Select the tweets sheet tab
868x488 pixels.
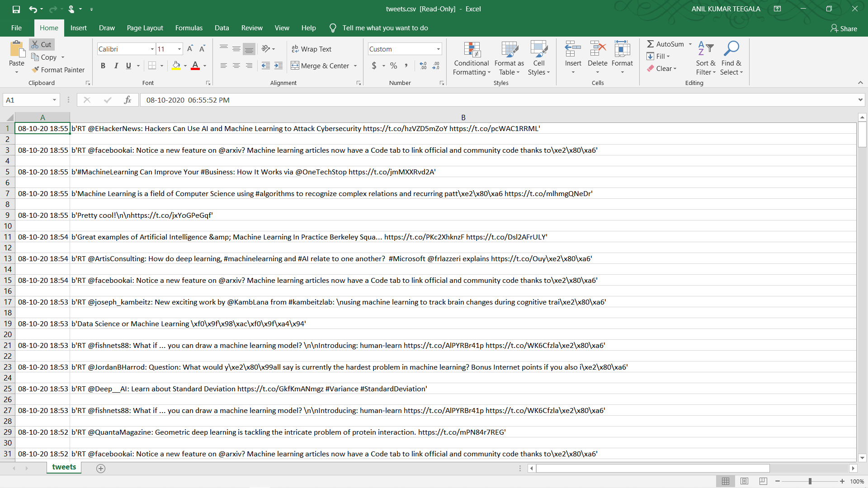pos(64,467)
